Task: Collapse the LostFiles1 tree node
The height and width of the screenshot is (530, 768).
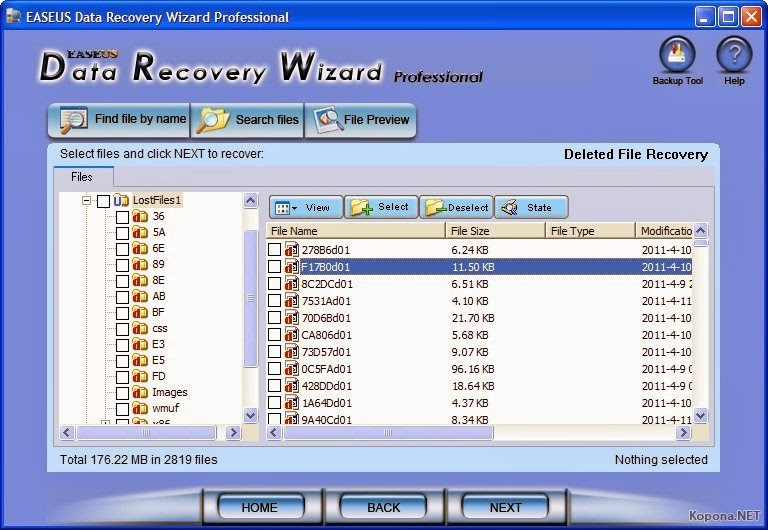Action: (x=86, y=200)
